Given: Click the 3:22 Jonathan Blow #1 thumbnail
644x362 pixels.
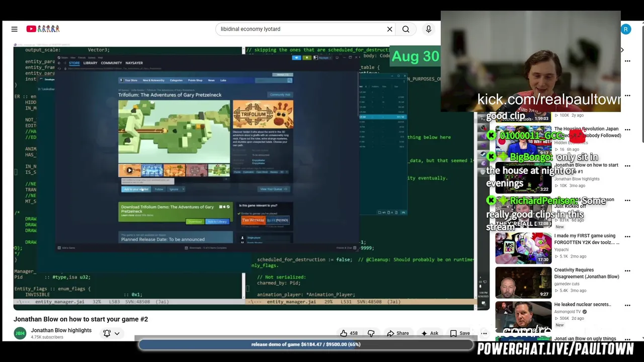Looking at the screenshot, I should (x=523, y=177).
